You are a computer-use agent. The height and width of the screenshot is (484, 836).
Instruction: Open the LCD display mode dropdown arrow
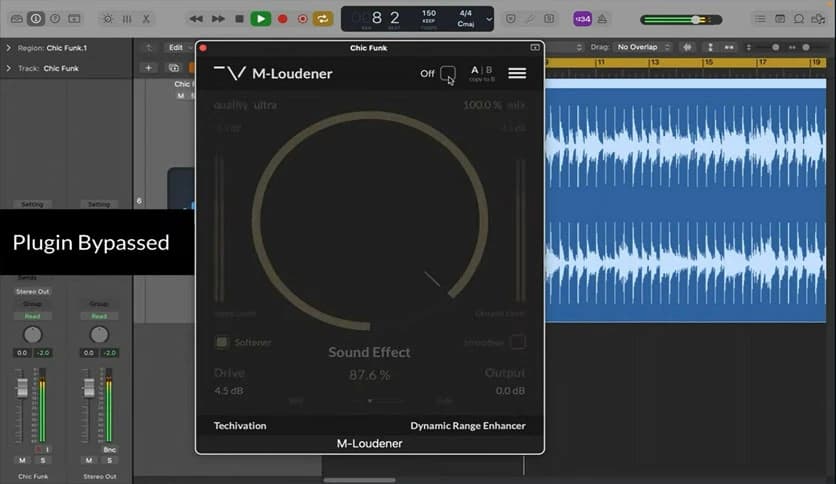(488, 20)
